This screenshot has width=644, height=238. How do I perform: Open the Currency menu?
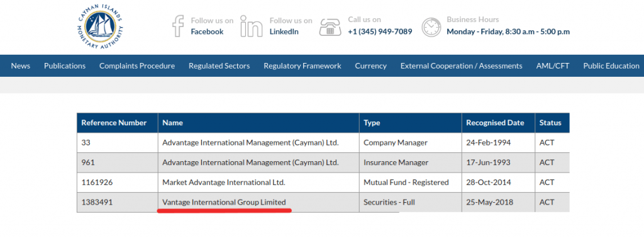371,65
